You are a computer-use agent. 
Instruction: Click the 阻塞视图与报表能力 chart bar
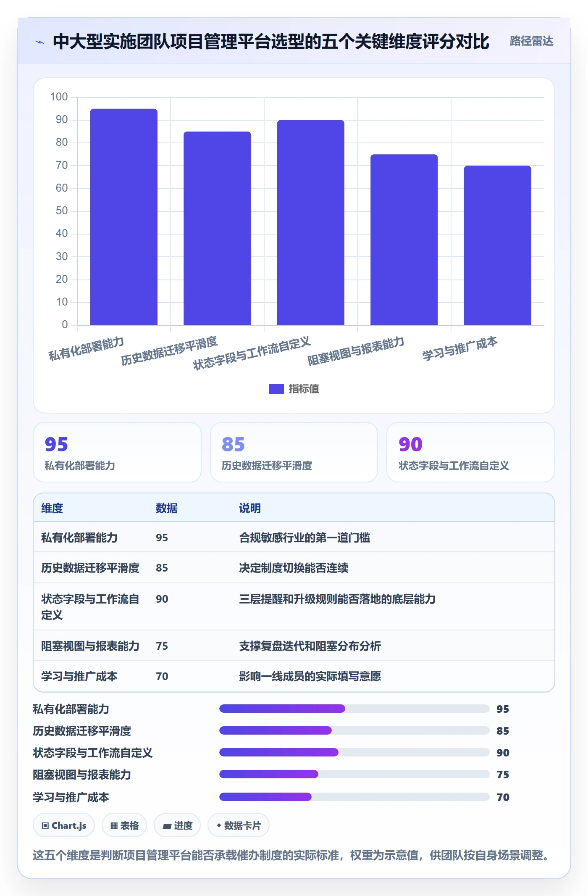coord(404,240)
